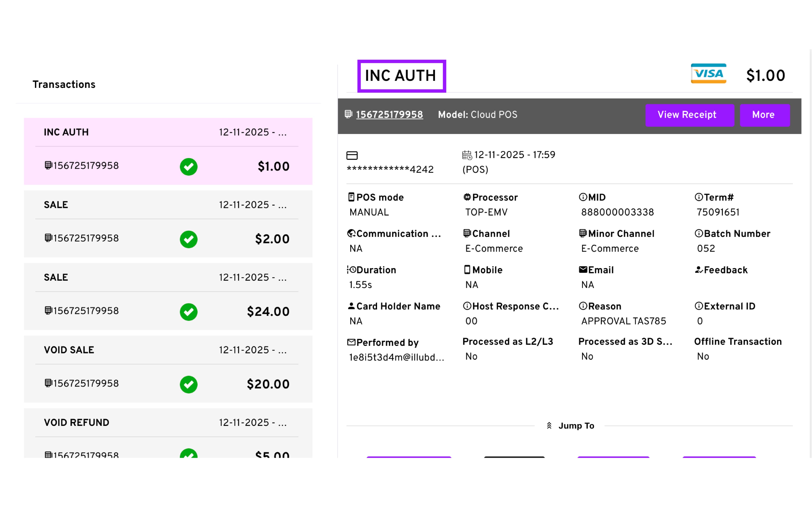Click the terminal icon next to the serial link
The image size is (812, 507).
348,114
